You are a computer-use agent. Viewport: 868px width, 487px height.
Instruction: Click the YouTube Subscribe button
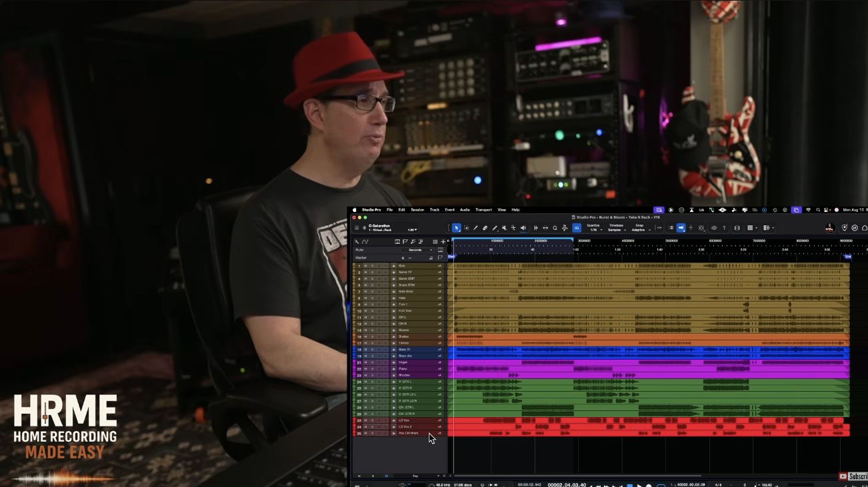click(x=853, y=476)
